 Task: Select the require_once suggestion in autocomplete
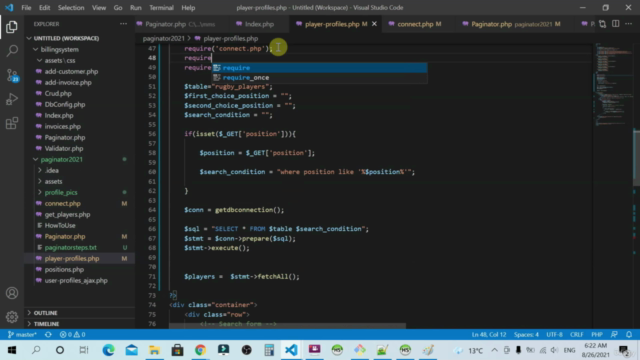(319, 78)
